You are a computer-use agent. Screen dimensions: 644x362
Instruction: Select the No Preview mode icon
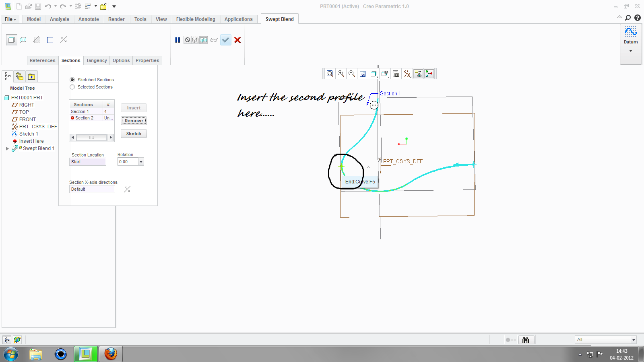pos(188,40)
